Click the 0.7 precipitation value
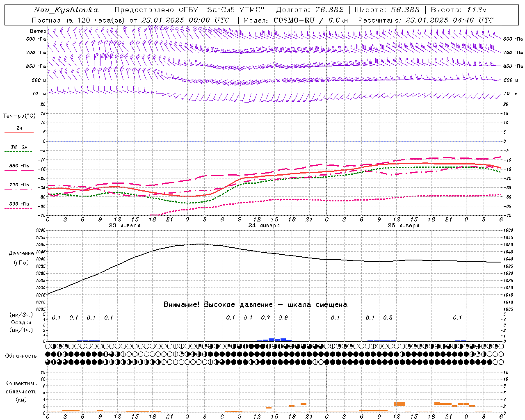The image size is (525, 420). [x=266, y=317]
